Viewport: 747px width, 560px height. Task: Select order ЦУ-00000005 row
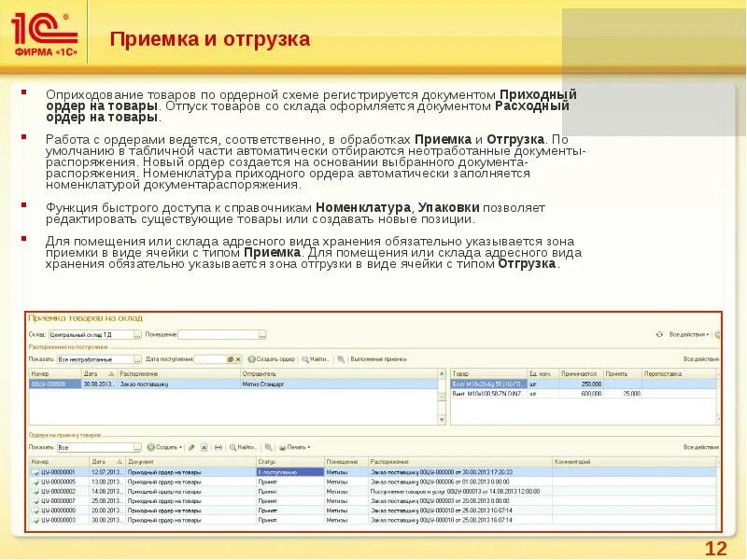pyautogui.click(x=373, y=482)
